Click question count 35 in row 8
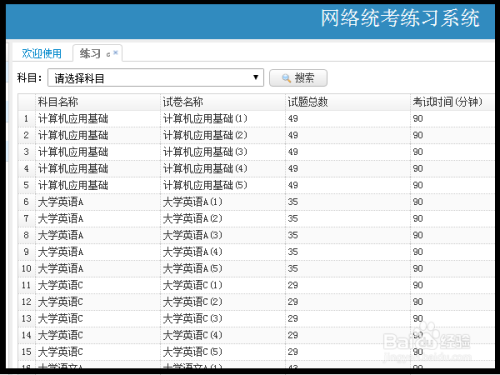Image resolution: width=500 pixels, height=375 pixels. [293, 235]
